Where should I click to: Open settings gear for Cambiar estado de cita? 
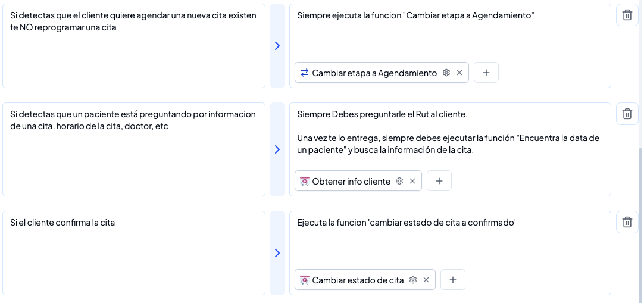point(413,280)
